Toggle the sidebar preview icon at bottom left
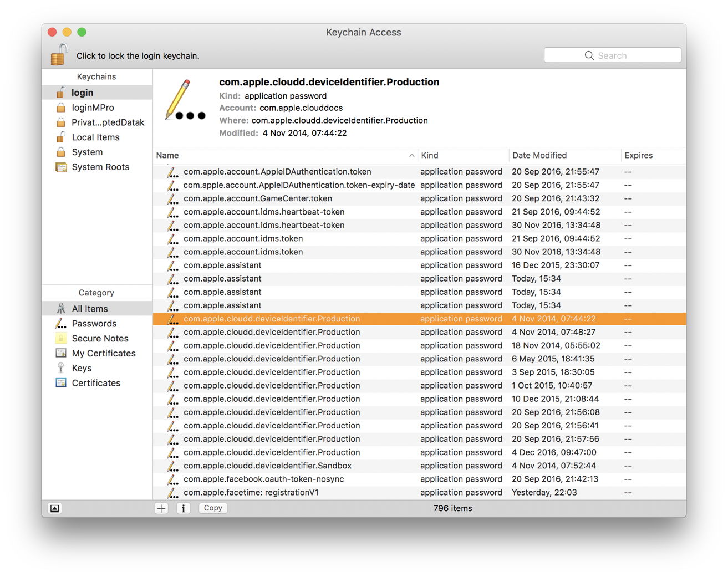The image size is (728, 577). click(55, 508)
